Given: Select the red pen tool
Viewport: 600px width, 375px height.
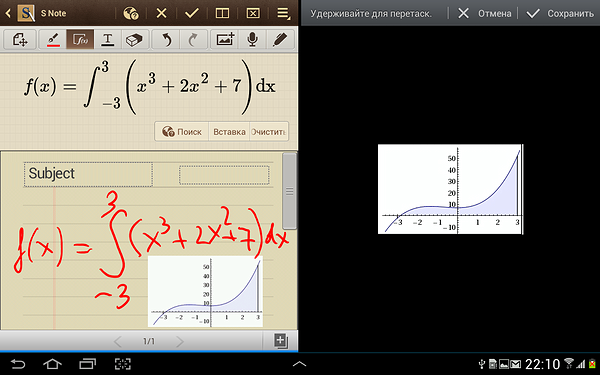Looking at the screenshot, I should pyautogui.click(x=53, y=39).
